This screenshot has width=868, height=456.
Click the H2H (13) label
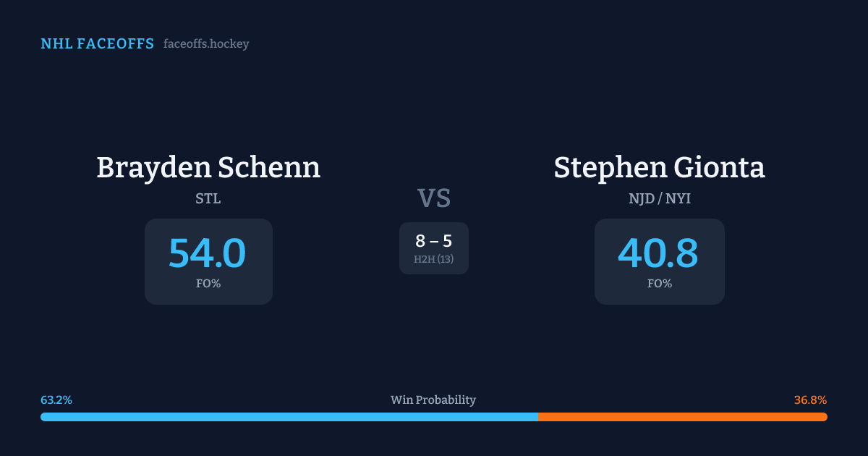[434, 259]
